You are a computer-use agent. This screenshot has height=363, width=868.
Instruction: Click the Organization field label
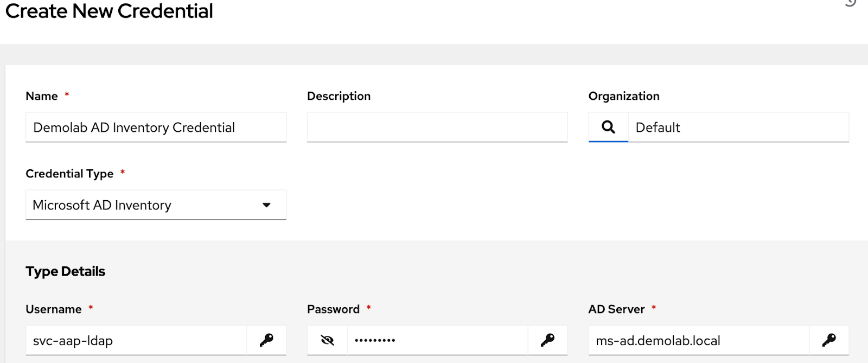tap(624, 96)
